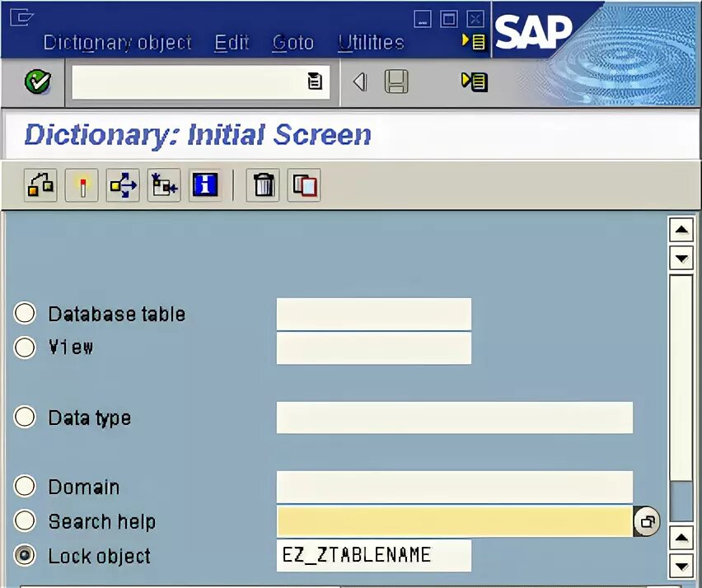Expand more toolbar items in standard toolbar
Image resolution: width=702 pixels, height=588 pixels.
tap(475, 82)
